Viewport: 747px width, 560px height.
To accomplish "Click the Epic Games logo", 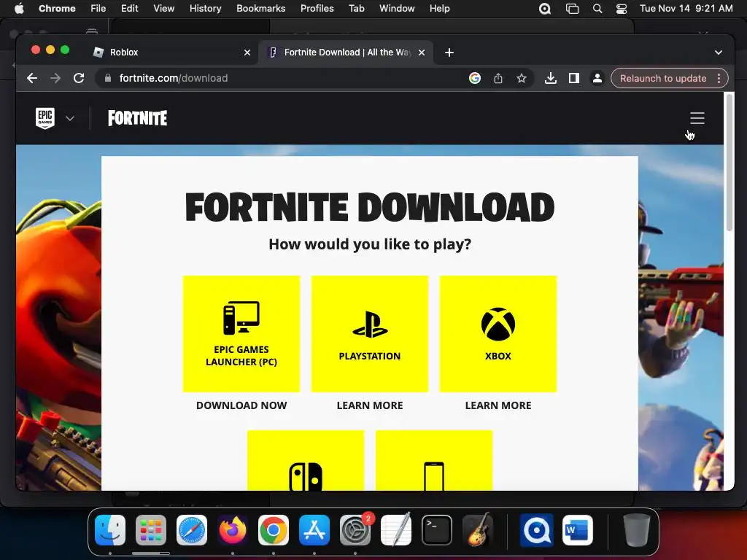I will click(45, 118).
